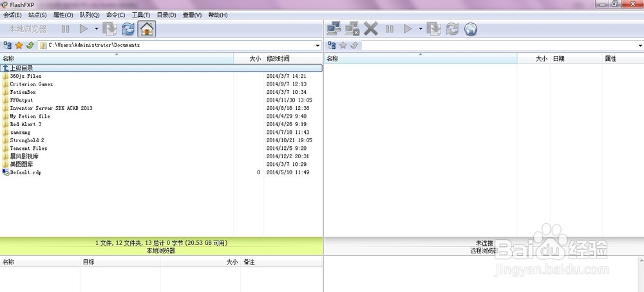Image resolution: width=644 pixels, height=292 pixels.
Task: Sort remote list by 日期 column
Action: [x=576, y=59]
